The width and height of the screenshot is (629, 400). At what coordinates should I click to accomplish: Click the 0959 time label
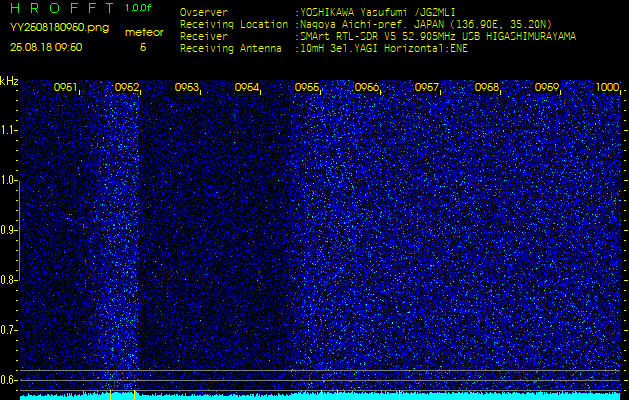click(x=547, y=87)
